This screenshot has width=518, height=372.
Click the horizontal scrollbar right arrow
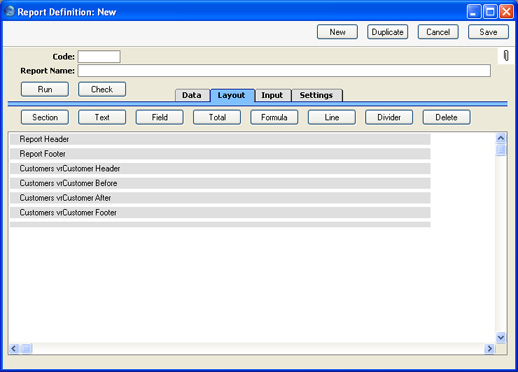pos(489,349)
